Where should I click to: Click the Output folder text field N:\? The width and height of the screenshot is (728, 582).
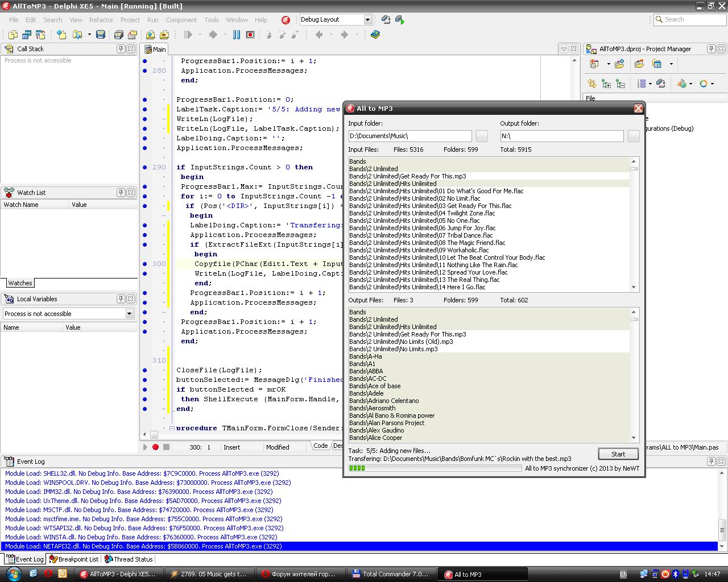tap(562, 136)
